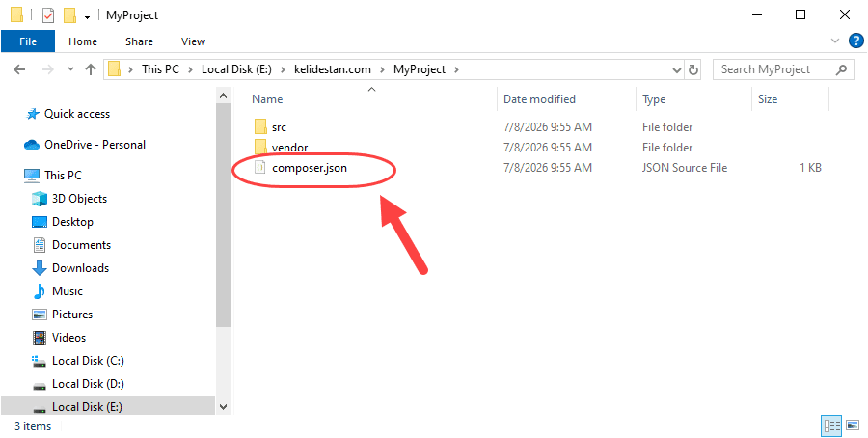The height and width of the screenshot is (438, 868).
Task: Expand the ribbon with the chevron
Action: click(835, 41)
